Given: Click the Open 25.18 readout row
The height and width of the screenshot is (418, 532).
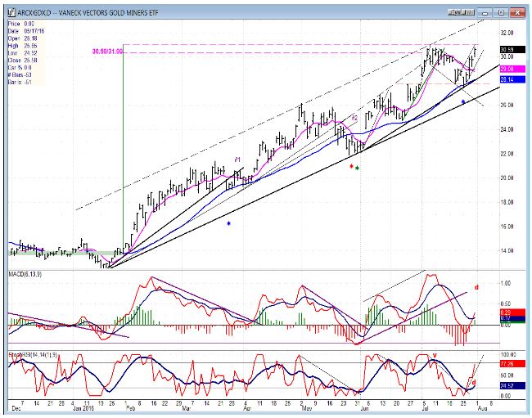Looking at the screenshot, I should click(22, 38).
